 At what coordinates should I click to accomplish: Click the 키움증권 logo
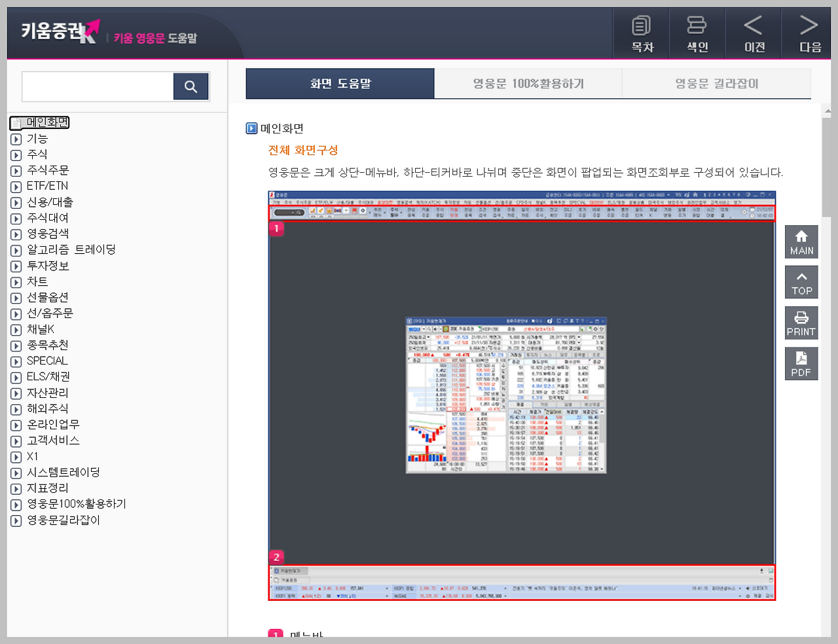[60, 31]
